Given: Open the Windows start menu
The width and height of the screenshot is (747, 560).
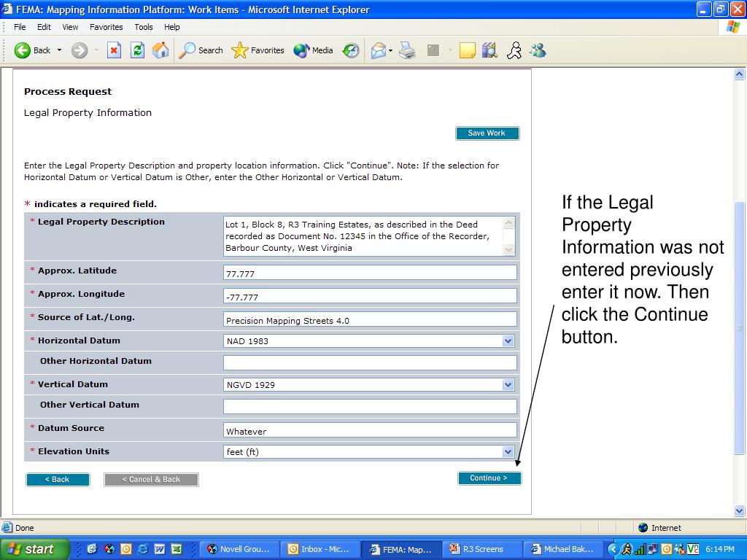Looking at the screenshot, I should coord(34,549).
